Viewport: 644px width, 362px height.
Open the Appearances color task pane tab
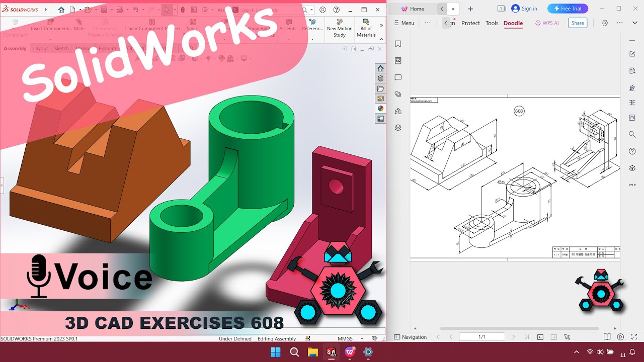[380, 109]
